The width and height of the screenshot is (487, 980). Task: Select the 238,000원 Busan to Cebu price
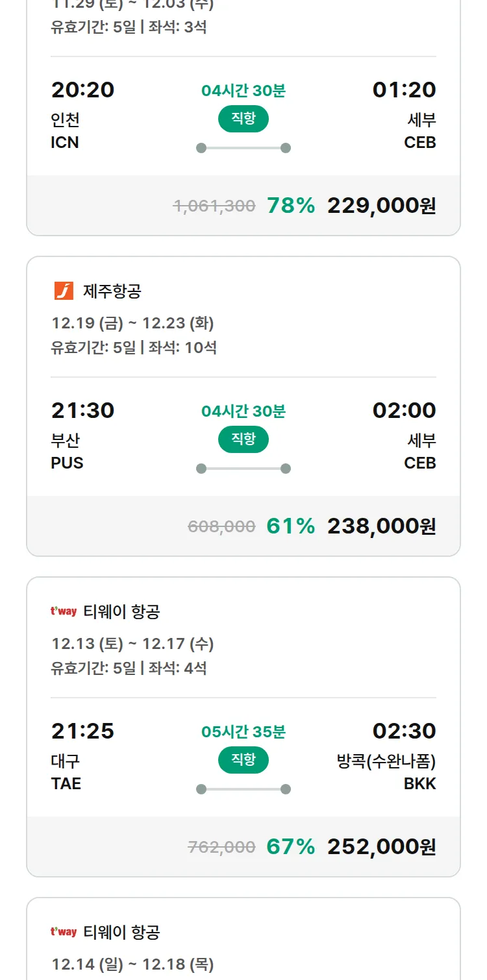coord(381,526)
